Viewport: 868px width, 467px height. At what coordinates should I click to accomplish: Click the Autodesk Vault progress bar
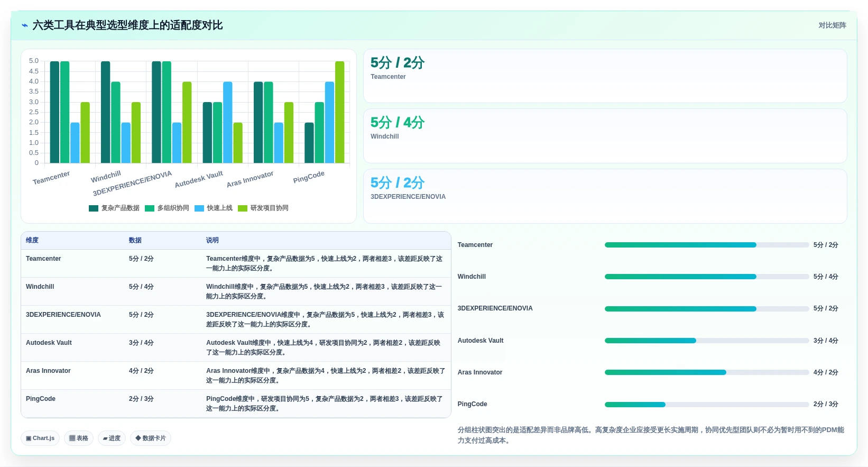tap(707, 341)
